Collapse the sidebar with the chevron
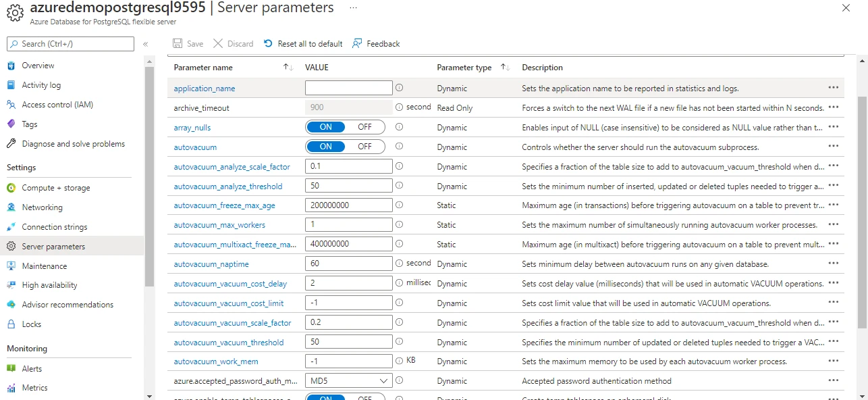The height and width of the screenshot is (400, 868). pyautogui.click(x=145, y=43)
